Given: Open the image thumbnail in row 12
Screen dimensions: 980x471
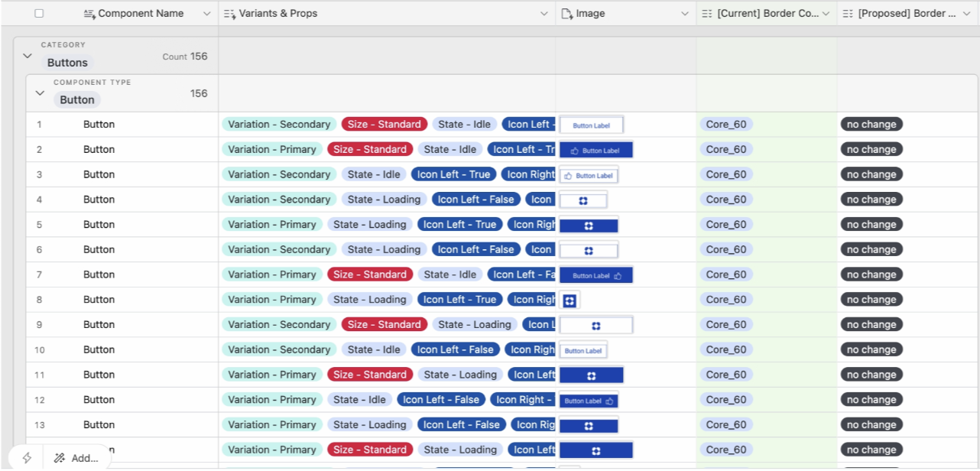Looking at the screenshot, I should (x=589, y=400).
